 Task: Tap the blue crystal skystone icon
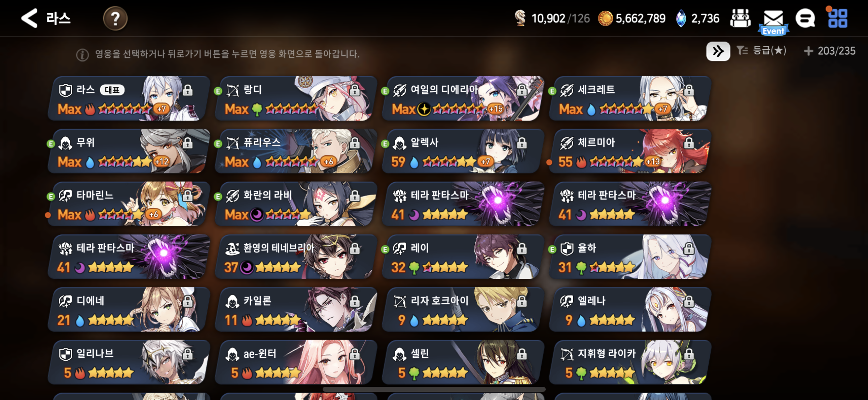click(x=681, y=18)
